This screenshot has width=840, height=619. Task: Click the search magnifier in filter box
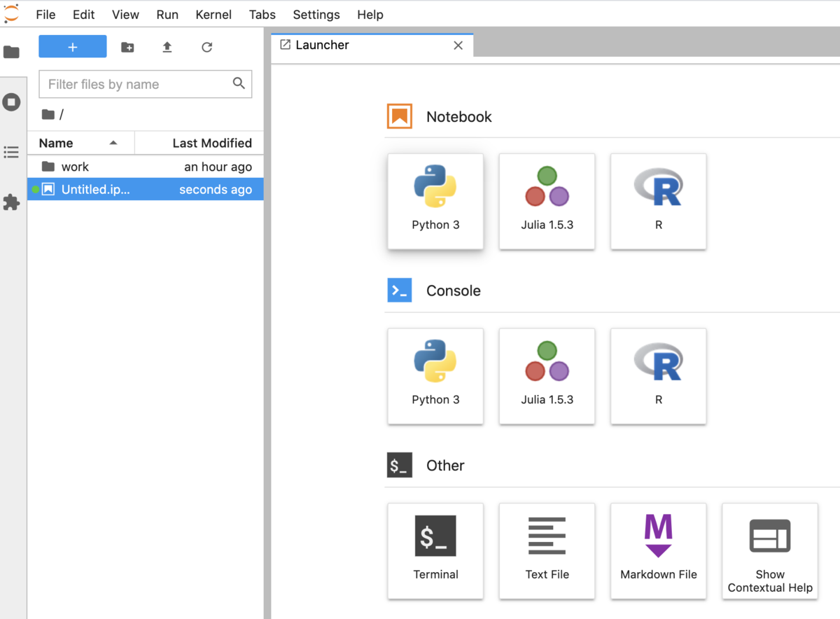pyautogui.click(x=239, y=84)
